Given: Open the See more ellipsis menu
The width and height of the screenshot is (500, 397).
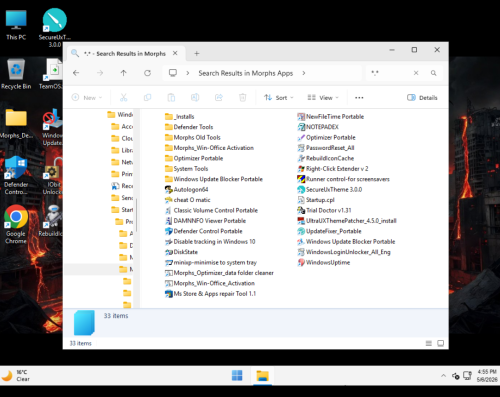Looking at the screenshot, I should (359, 98).
